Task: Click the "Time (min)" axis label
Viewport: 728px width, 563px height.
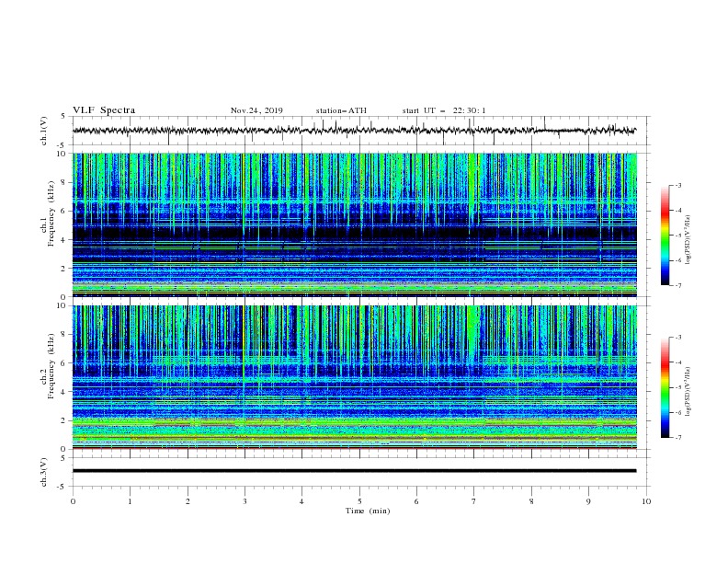Action: point(368,511)
